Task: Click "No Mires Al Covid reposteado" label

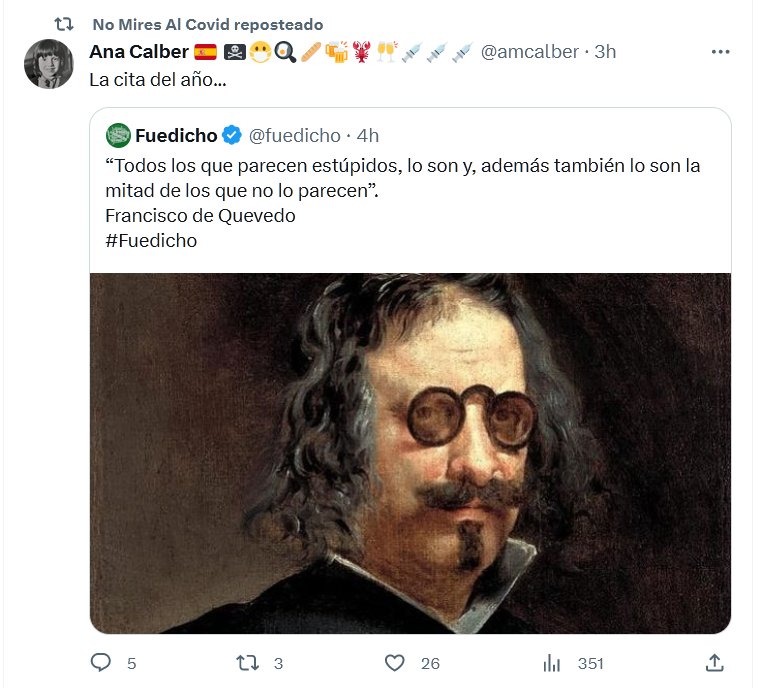Action: click(207, 24)
